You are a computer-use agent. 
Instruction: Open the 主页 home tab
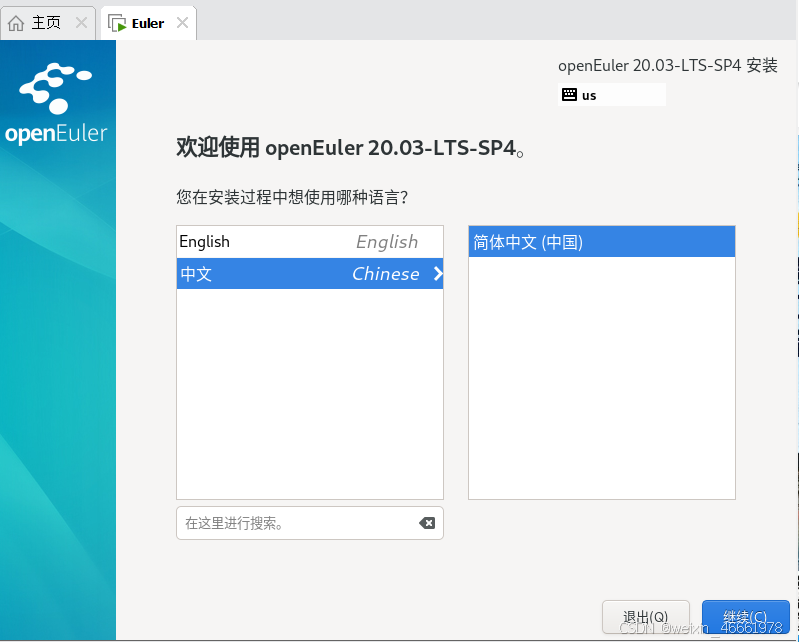(x=47, y=23)
